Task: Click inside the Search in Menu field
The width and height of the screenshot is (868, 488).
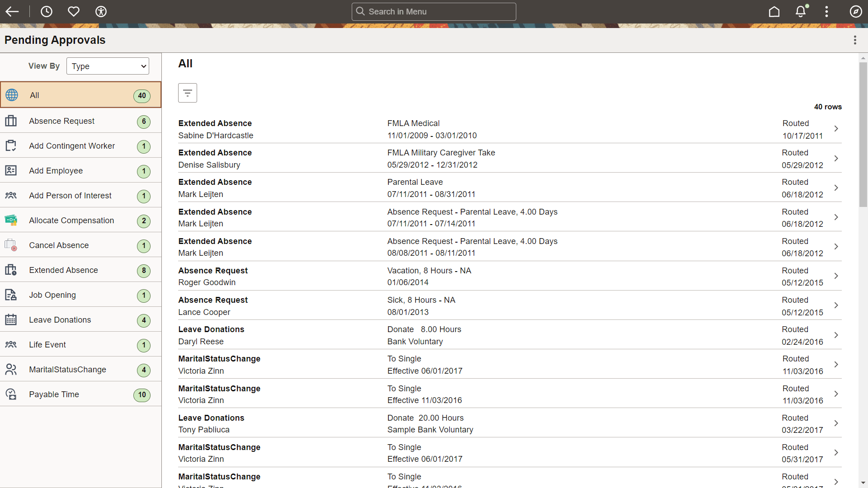Action: point(433,11)
